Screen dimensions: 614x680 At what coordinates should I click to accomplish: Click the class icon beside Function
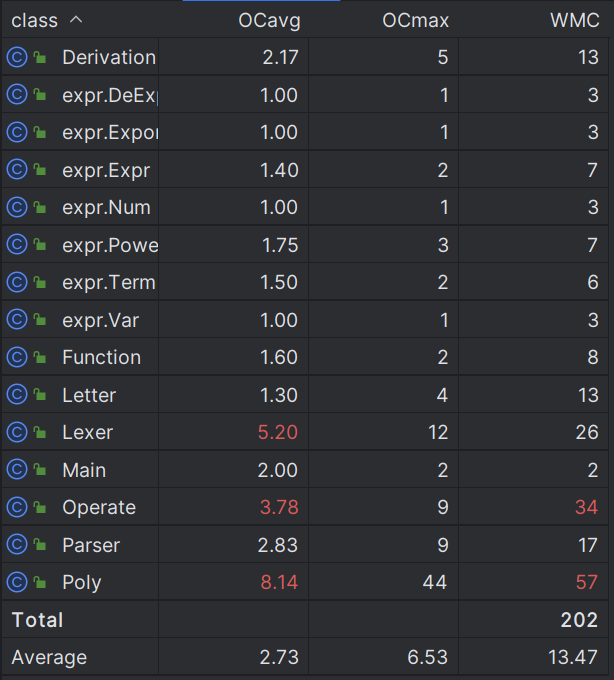pyautogui.click(x=17, y=357)
